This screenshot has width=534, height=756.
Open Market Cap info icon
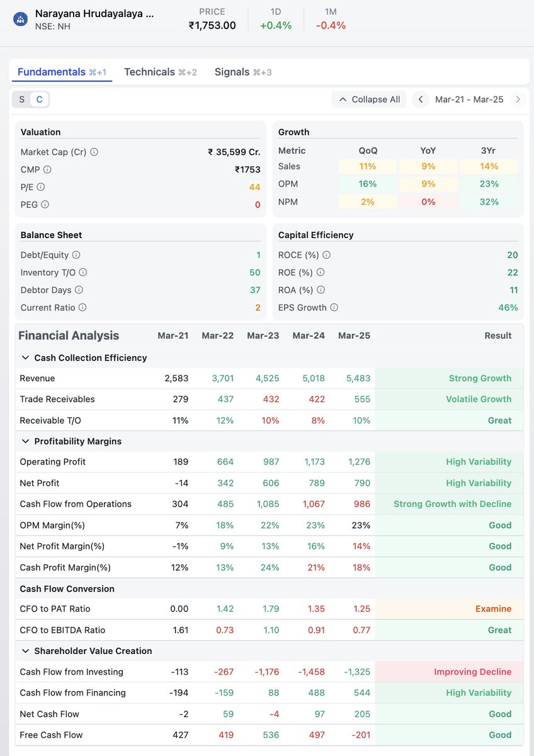(94, 152)
